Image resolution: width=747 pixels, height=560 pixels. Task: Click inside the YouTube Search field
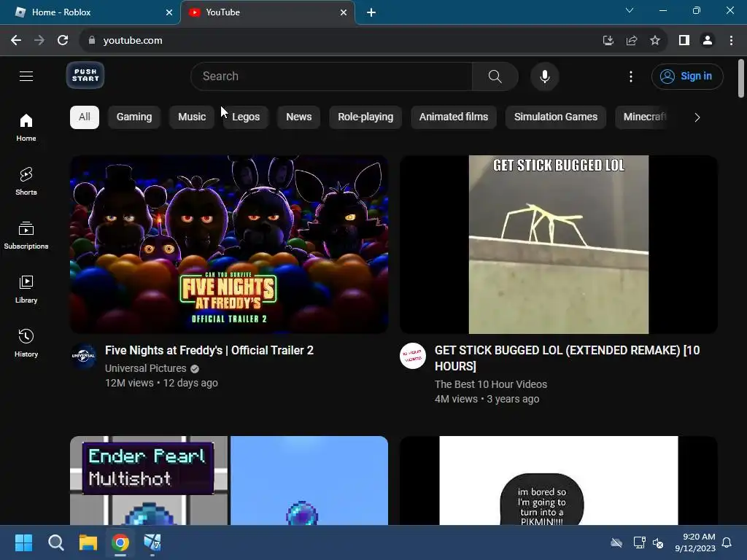(x=331, y=76)
